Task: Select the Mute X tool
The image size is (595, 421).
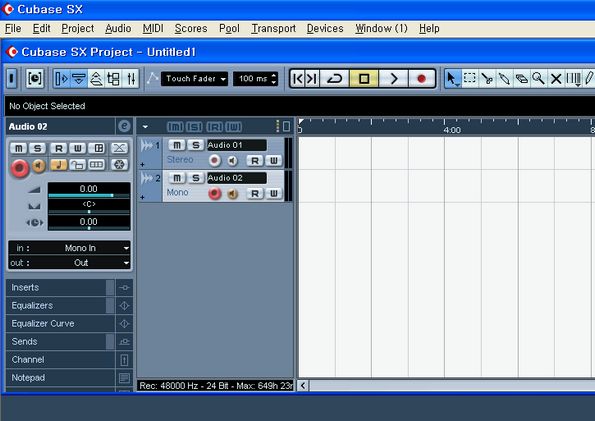Action: (556, 79)
